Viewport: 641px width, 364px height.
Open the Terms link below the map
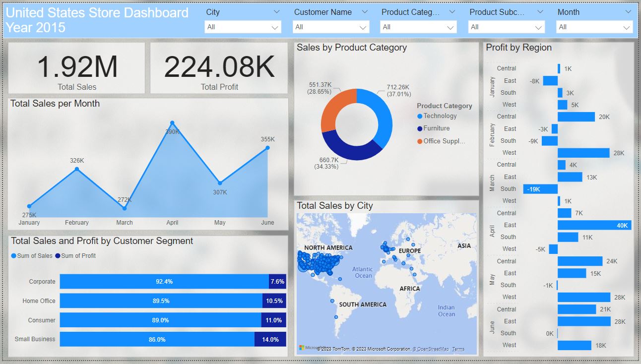pos(458,349)
